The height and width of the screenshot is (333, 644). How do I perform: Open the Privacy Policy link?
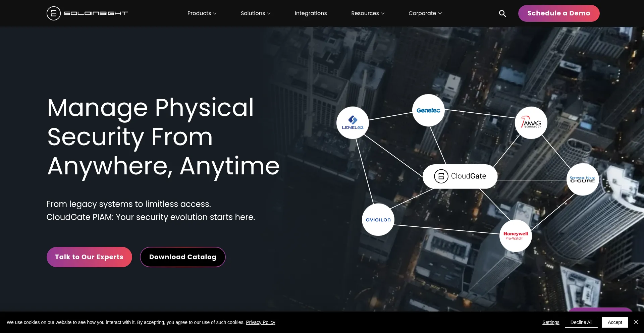coord(261,322)
